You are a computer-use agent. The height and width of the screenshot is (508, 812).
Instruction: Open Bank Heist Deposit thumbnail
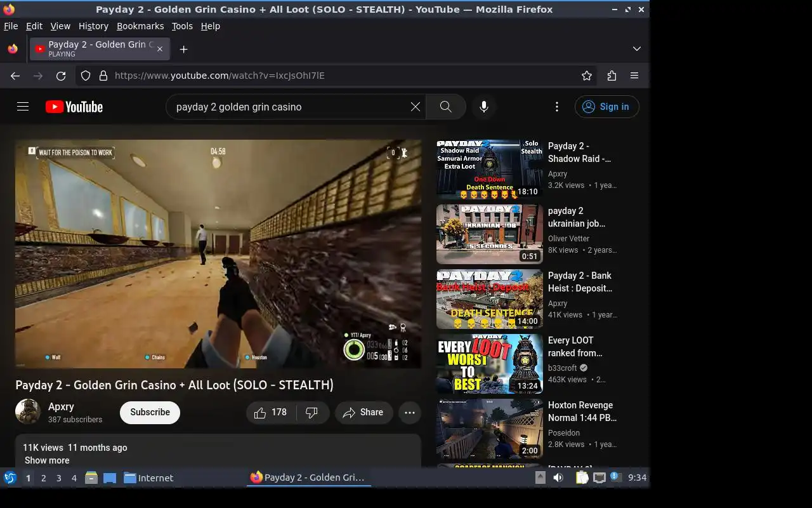[490, 299]
